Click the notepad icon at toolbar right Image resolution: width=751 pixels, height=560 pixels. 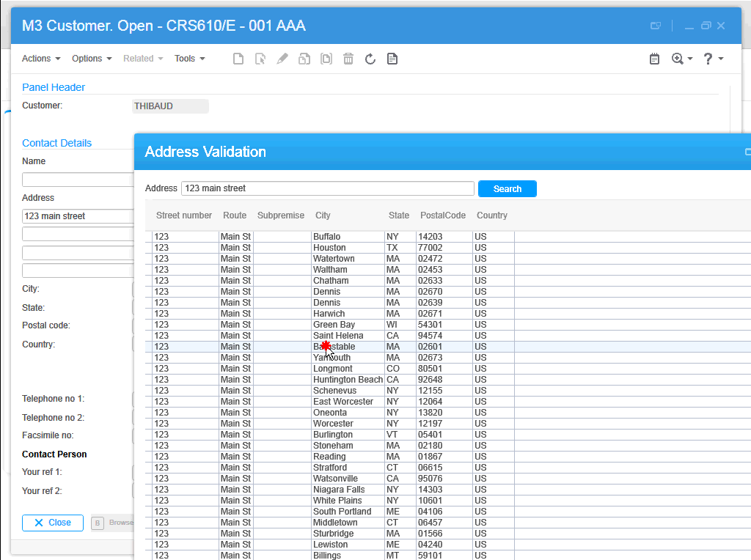pos(655,59)
